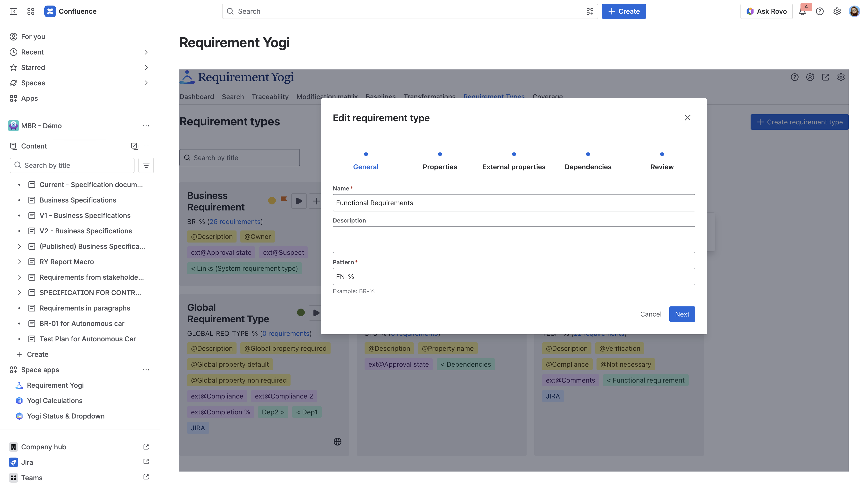Open the top-bar help icon

[x=820, y=12]
